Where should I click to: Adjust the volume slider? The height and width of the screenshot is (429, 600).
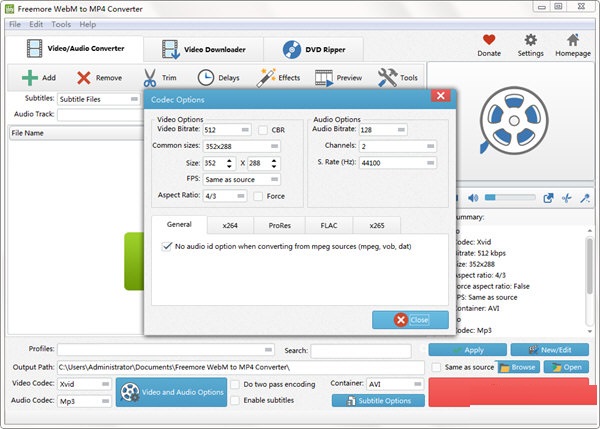[510, 197]
